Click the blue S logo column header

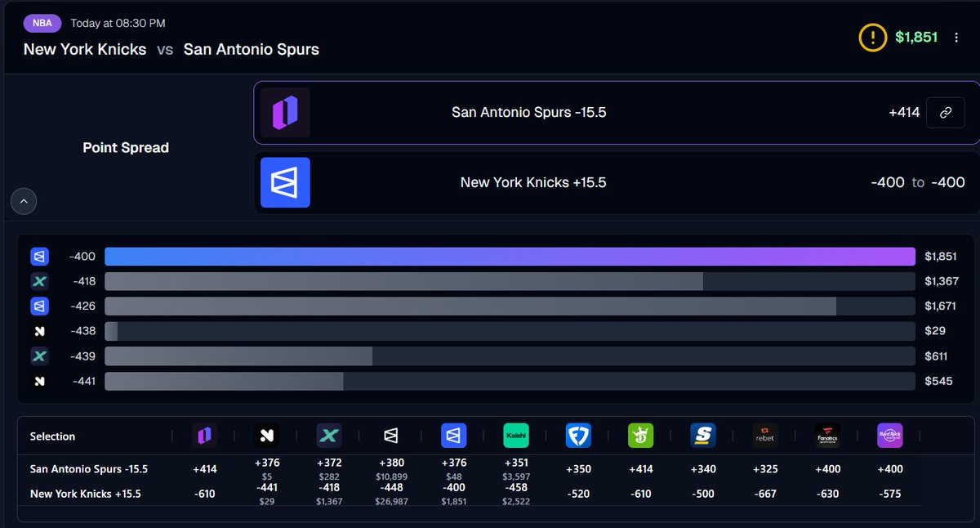pos(702,436)
